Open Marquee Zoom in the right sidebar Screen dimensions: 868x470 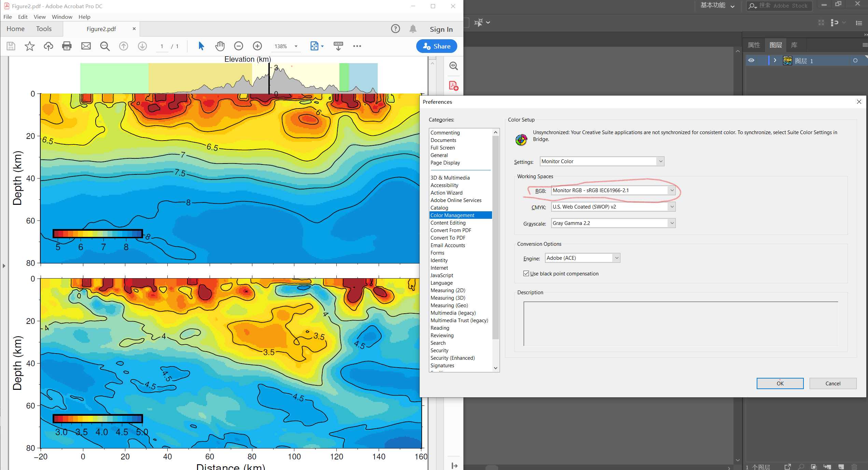tap(453, 66)
